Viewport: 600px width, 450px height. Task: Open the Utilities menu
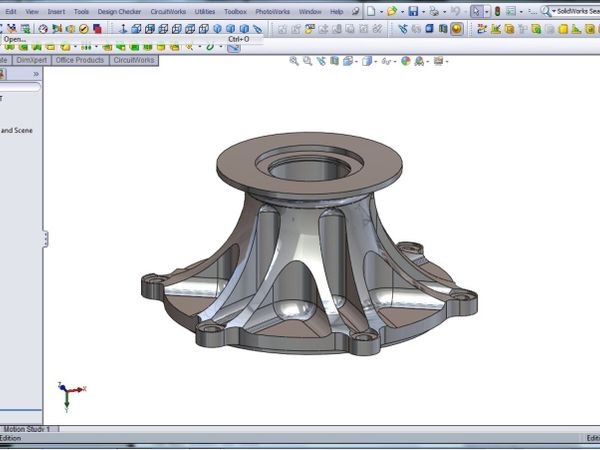(x=205, y=11)
